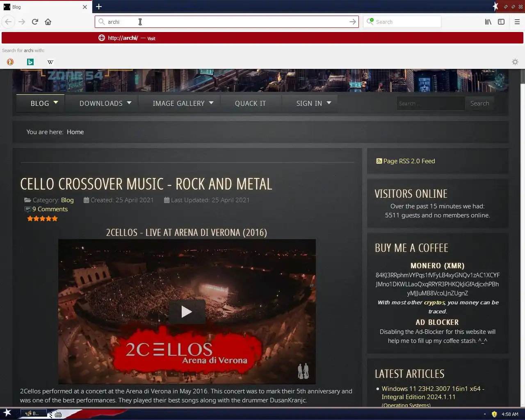Open the 9 Comments link
Screen dimensions: 525x420
click(50, 209)
